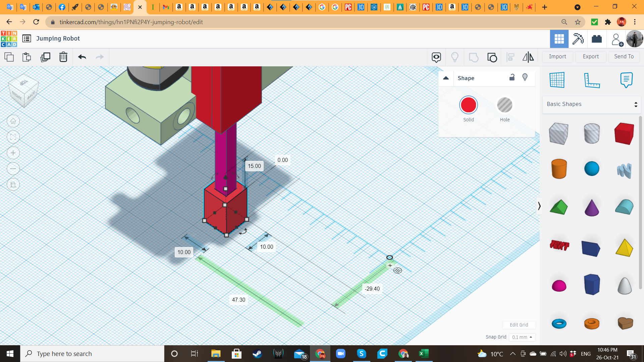Click the Home view button
The image size is (644, 362).
pyautogui.click(x=13, y=121)
